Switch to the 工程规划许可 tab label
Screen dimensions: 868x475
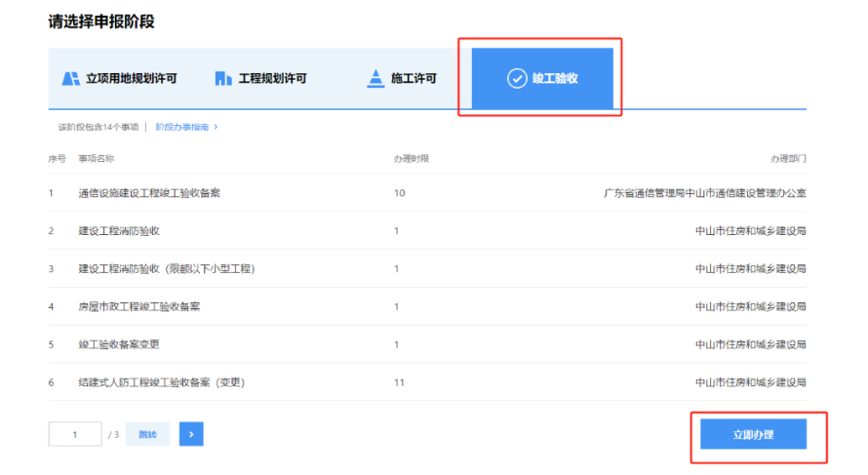272,78
